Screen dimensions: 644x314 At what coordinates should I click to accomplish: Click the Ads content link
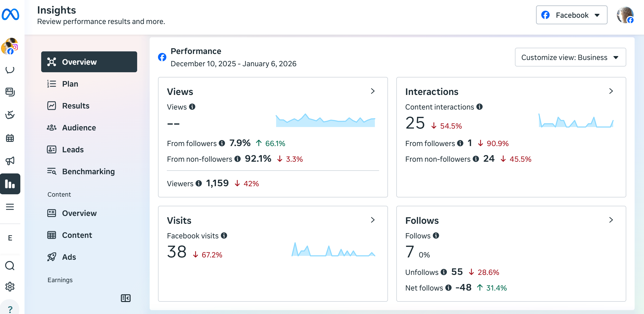69,257
